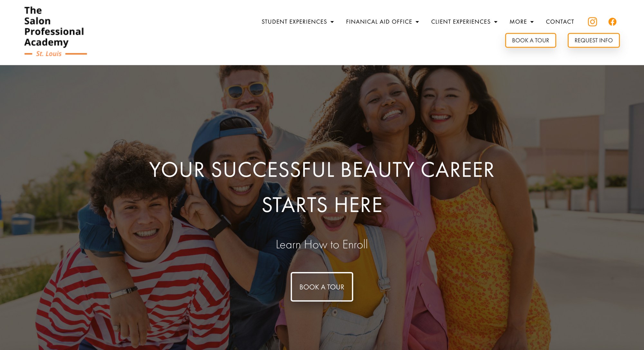Click the Salon Professional Academy logo
The width and height of the screenshot is (644, 350).
coord(55,32)
